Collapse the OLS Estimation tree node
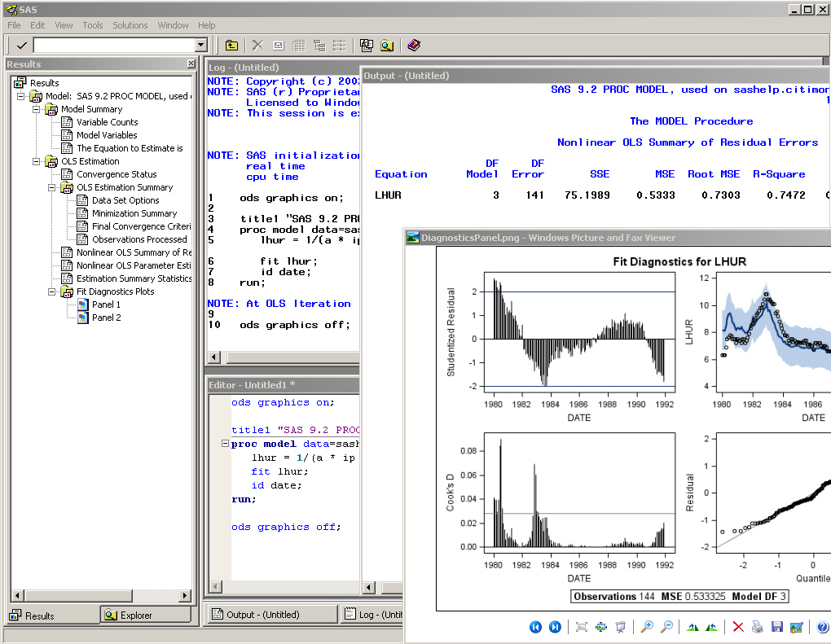Image resolution: width=831 pixels, height=644 pixels. click(36, 161)
